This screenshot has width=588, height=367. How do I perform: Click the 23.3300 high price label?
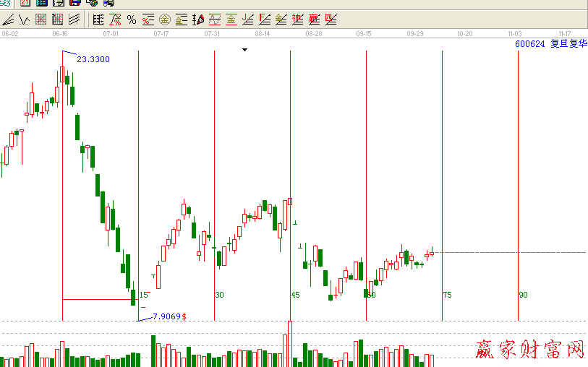pyautogui.click(x=93, y=59)
